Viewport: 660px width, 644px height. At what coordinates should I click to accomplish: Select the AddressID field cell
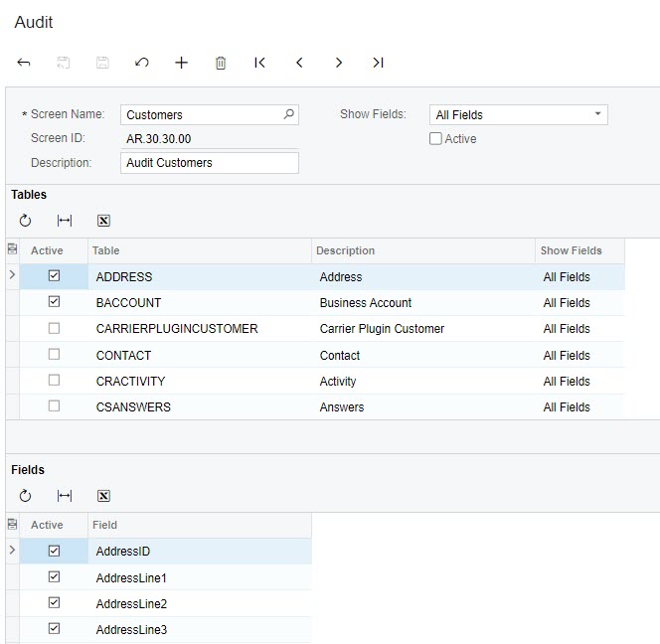pos(200,552)
